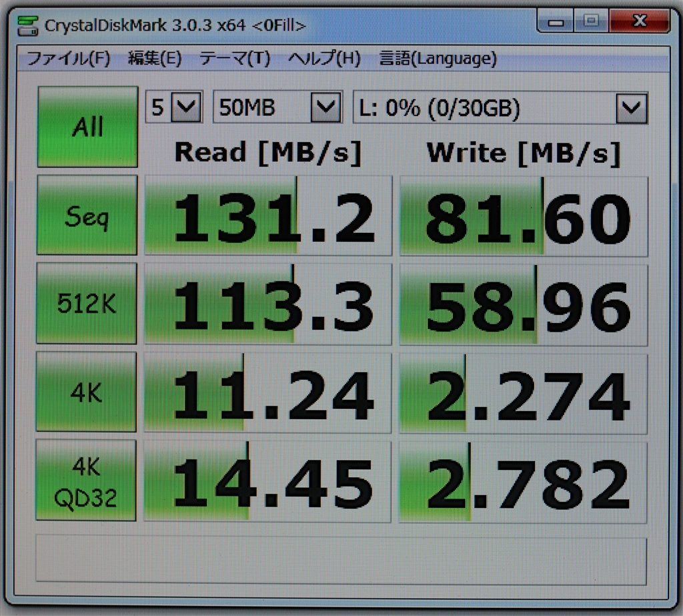Run all benchmarks with All button
The image size is (683, 616).
87,126
